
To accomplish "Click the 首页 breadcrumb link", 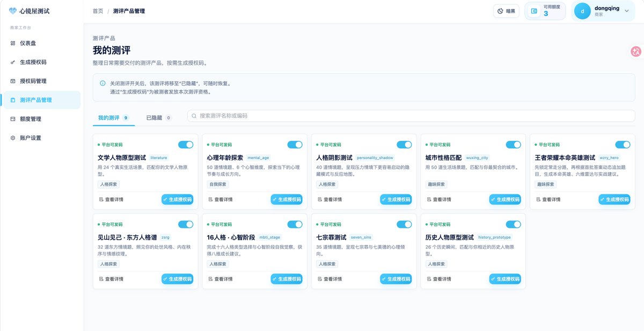I will click(x=98, y=11).
